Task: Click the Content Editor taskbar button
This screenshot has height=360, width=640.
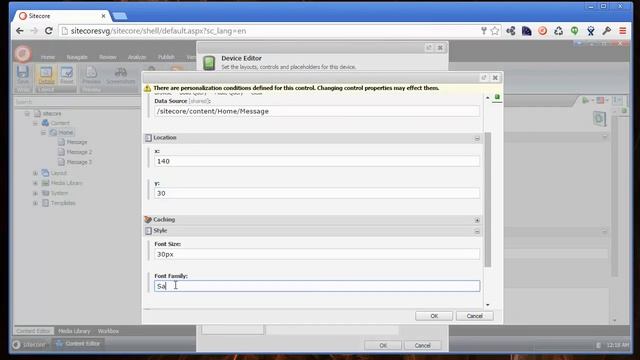Action: (x=78, y=344)
